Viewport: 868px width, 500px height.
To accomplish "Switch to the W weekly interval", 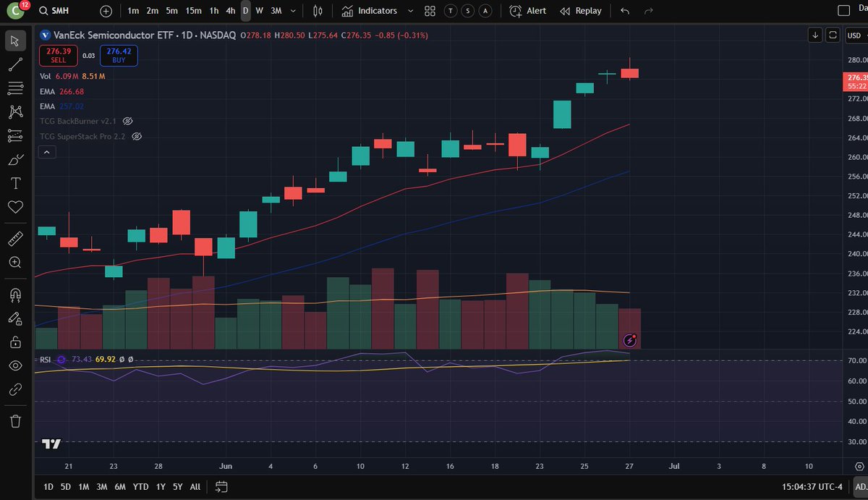I will 259,11.
